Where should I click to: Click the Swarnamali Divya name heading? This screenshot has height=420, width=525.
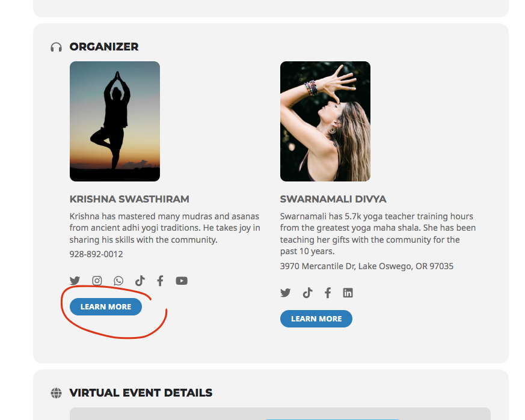pyautogui.click(x=333, y=199)
